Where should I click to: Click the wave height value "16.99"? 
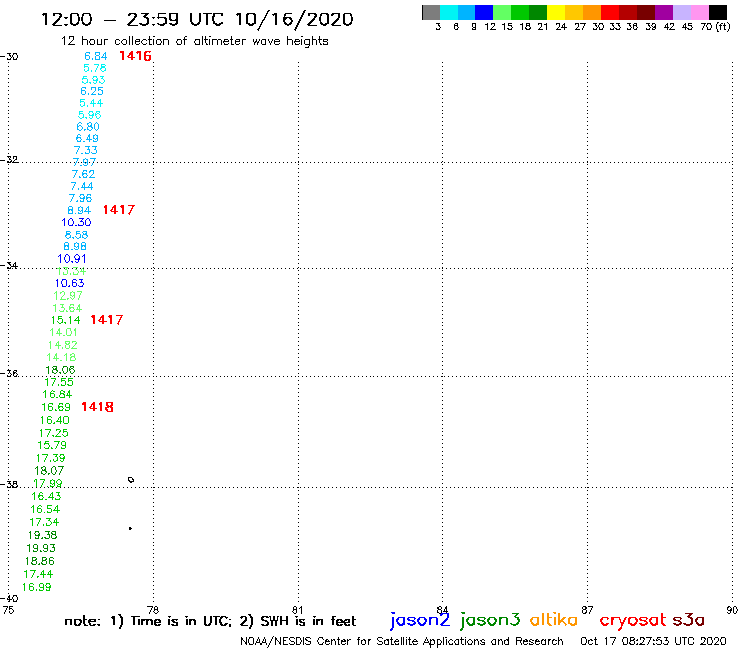36,587
